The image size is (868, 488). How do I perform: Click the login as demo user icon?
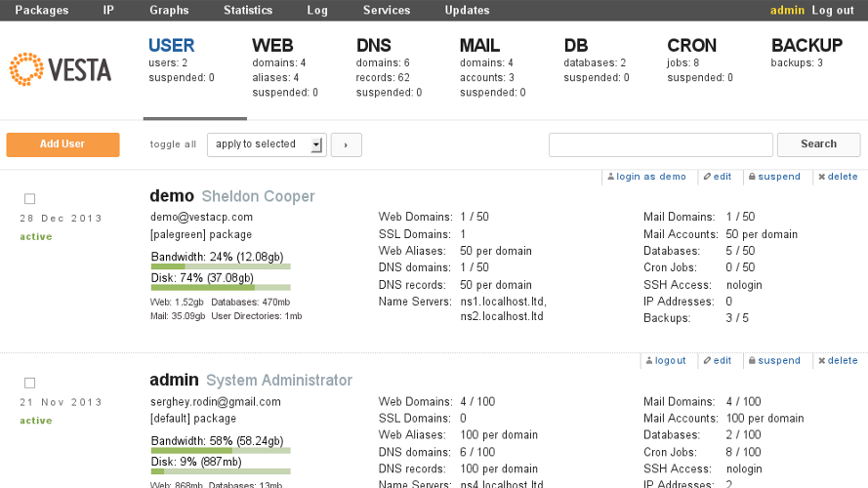pos(611,178)
